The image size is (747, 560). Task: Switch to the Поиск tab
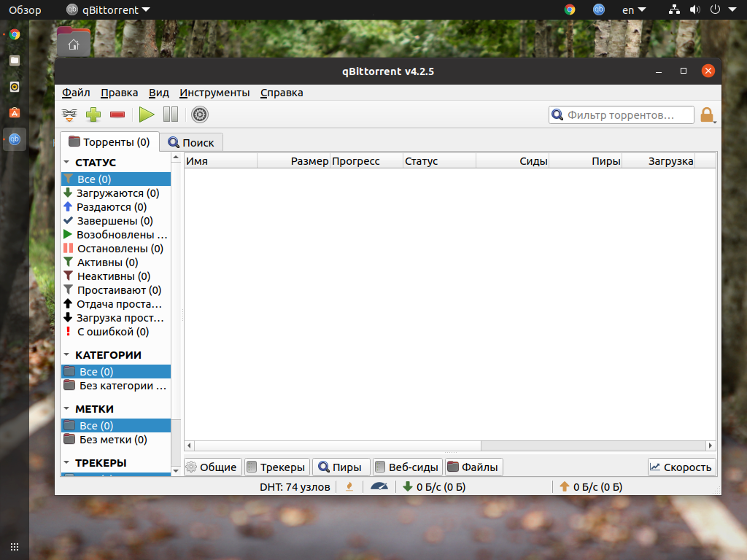[191, 142]
